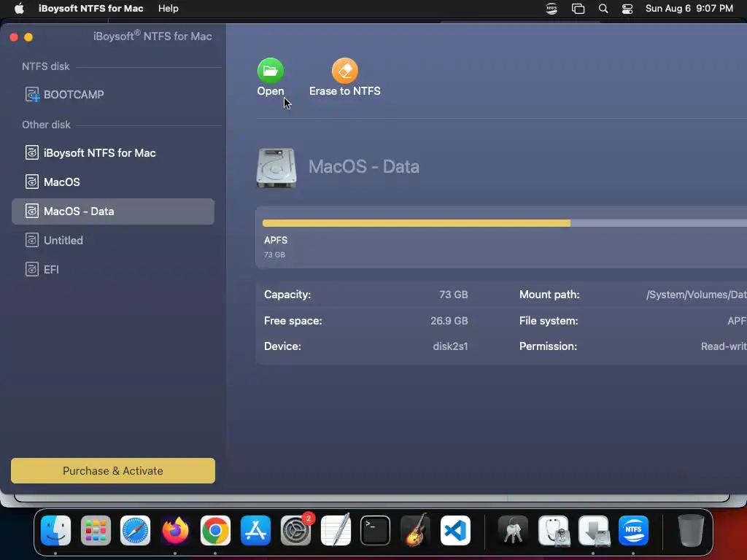The image size is (747, 560).
Task: Open TextEdit from the Dock
Action: tap(336, 531)
